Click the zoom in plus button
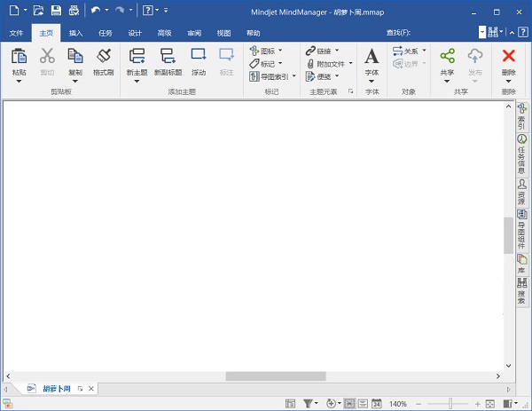 point(477,404)
